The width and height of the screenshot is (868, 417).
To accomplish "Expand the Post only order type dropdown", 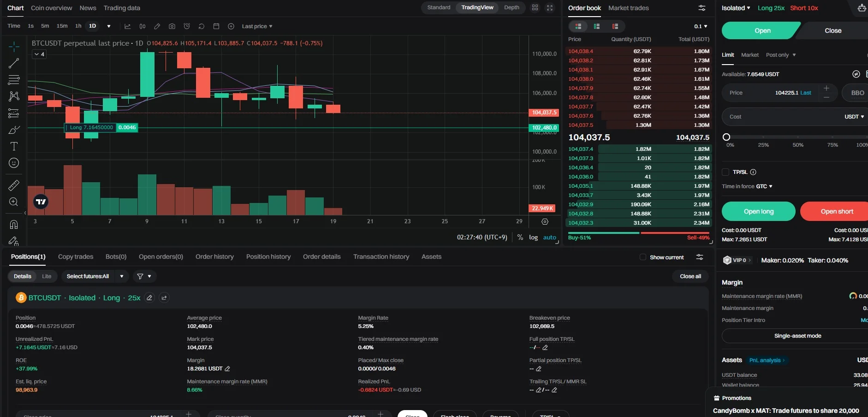I will pos(781,55).
